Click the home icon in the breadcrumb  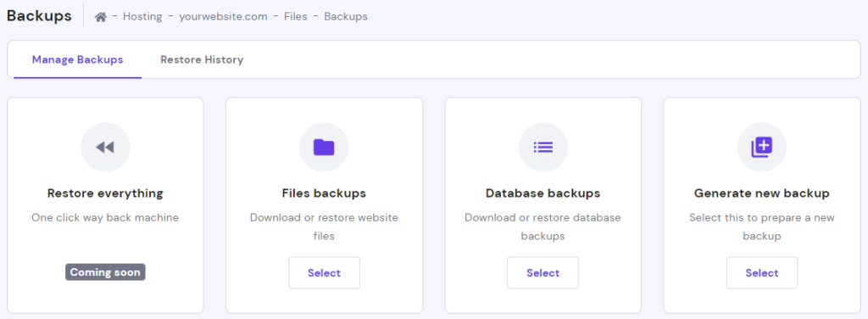pos(100,17)
